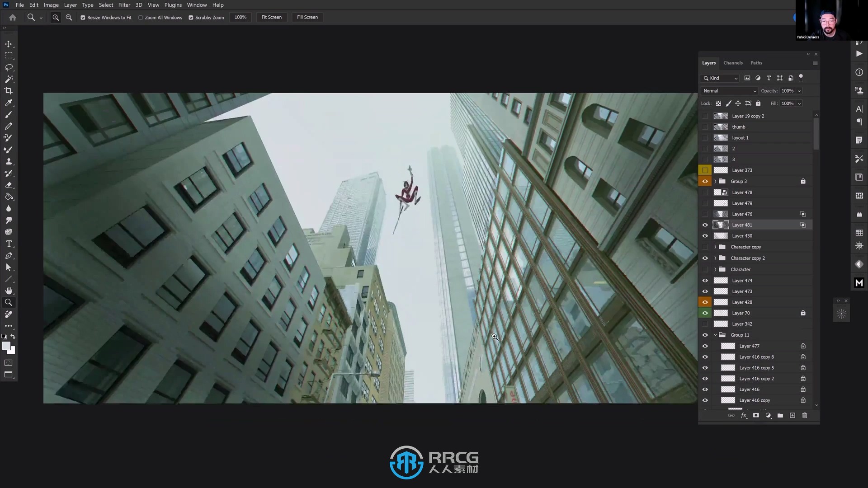Lock transparent pixels icon
The height and width of the screenshot is (488, 868).
tap(718, 103)
